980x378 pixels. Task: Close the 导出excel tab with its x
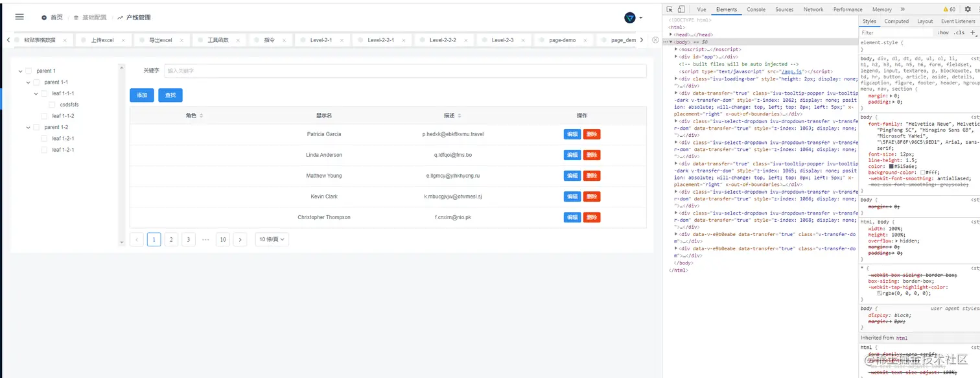click(x=181, y=40)
